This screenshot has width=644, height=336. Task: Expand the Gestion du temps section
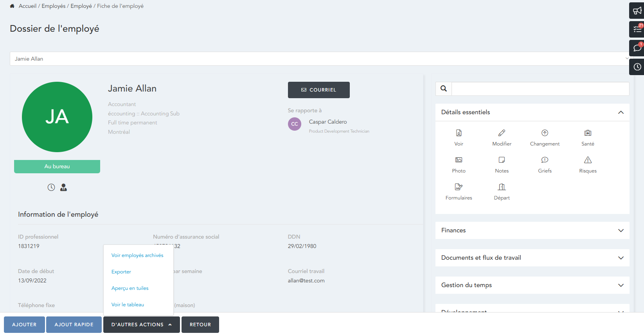click(x=621, y=285)
